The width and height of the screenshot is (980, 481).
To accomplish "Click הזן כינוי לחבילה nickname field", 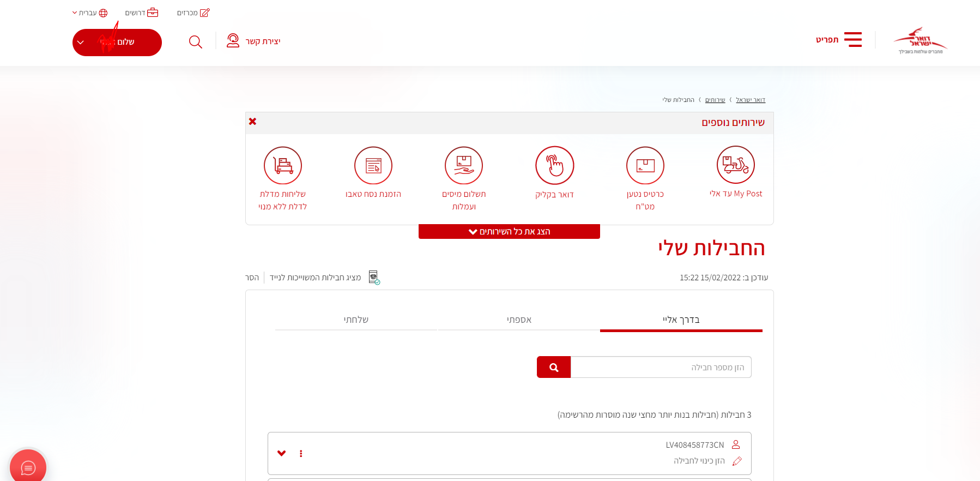I will (x=699, y=461).
